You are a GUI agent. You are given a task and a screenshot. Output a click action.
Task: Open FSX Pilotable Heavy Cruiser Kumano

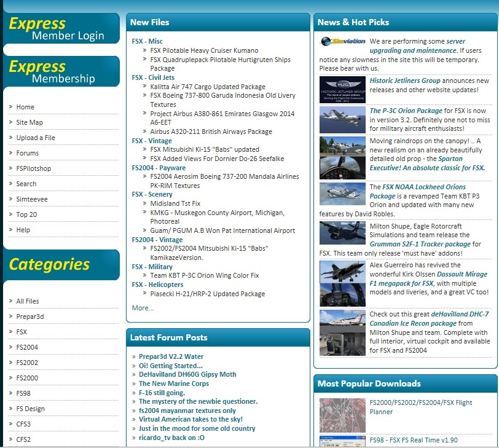coord(204,50)
